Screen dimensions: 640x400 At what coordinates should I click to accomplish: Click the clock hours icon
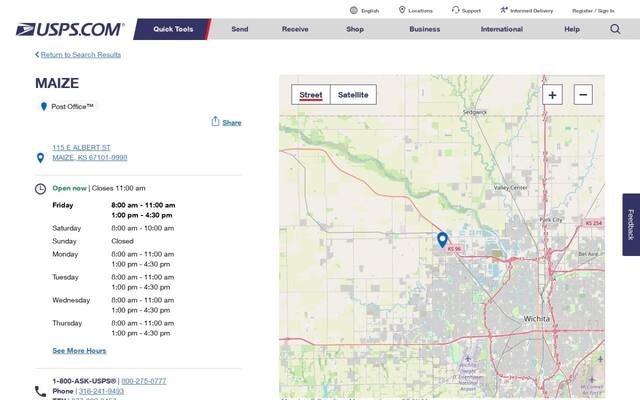point(40,189)
